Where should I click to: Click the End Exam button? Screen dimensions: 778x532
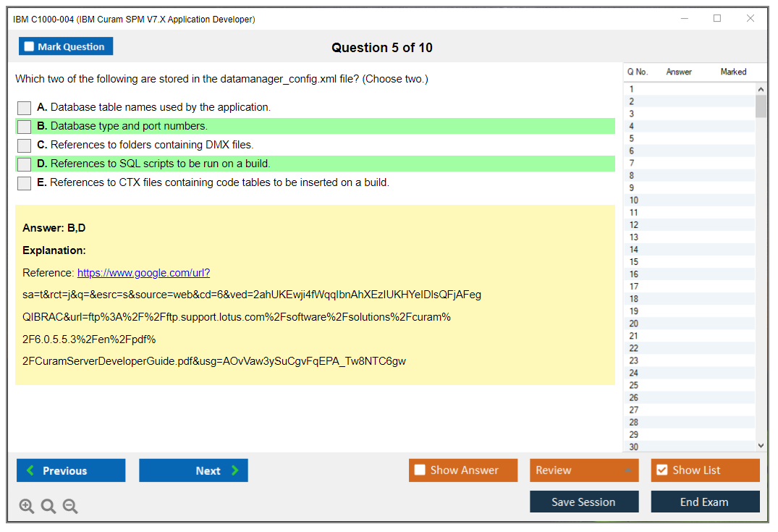coord(705,502)
